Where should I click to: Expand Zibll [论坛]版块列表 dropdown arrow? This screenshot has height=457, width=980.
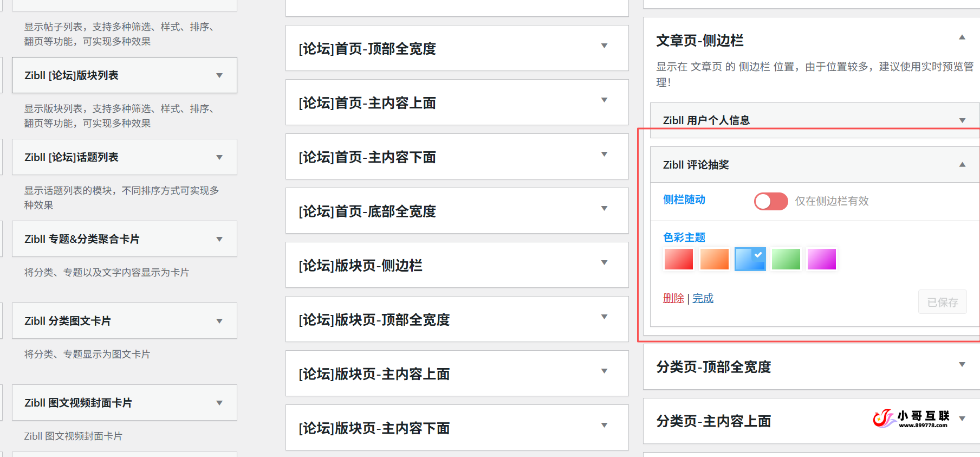pos(219,75)
